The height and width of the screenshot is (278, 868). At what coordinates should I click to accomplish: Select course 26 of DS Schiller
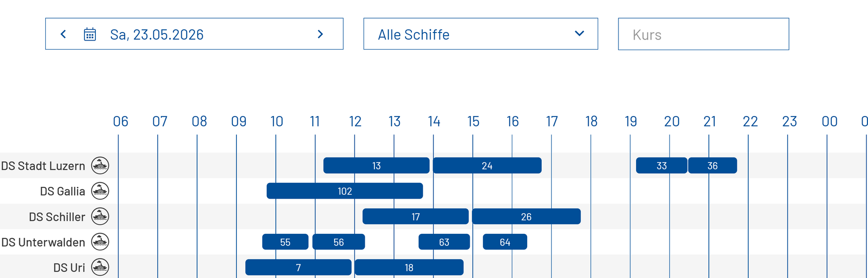pyautogui.click(x=526, y=217)
